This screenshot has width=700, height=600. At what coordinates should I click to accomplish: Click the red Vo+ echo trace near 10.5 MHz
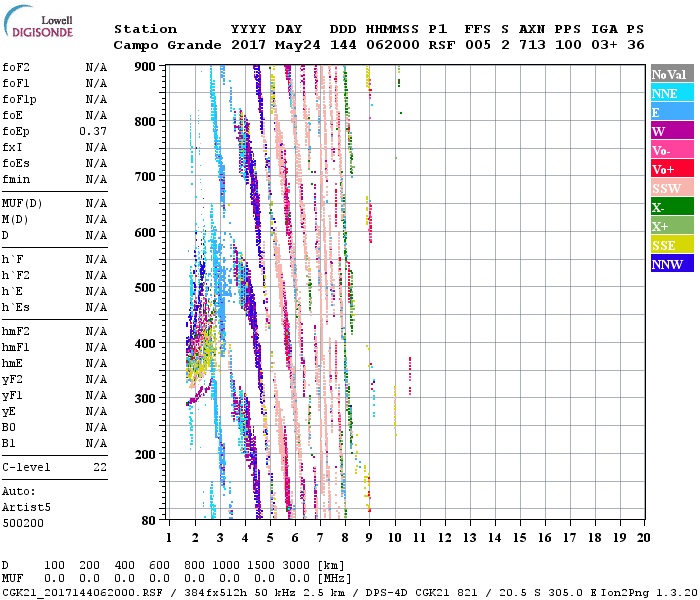click(x=410, y=376)
